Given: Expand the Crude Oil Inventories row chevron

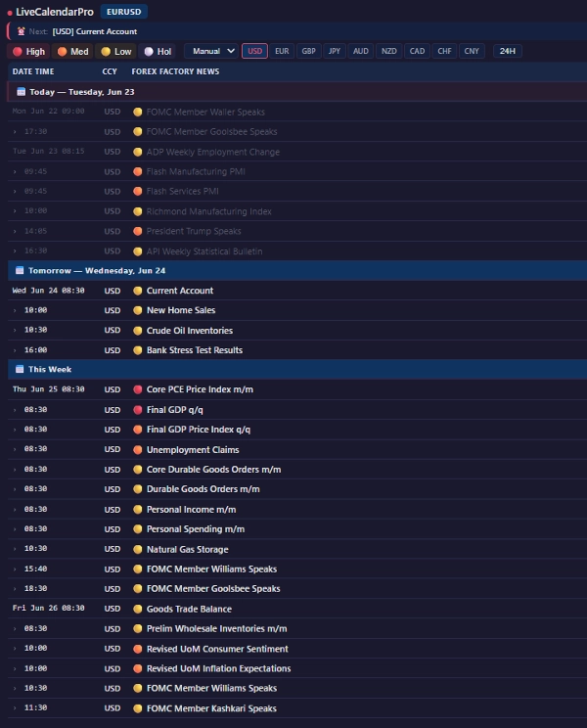Looking at the screenshot, I should (x=15, y=330).
